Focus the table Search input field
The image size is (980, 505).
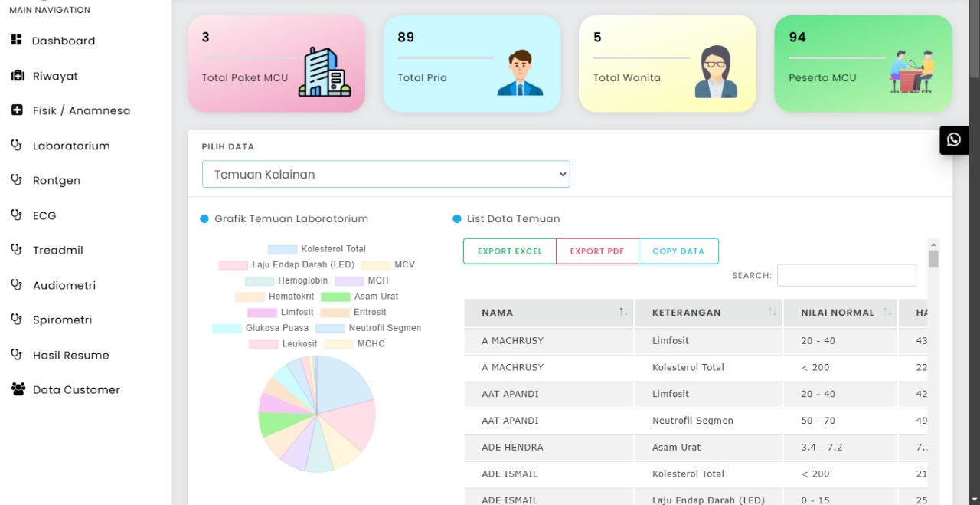tap(846, 275)
